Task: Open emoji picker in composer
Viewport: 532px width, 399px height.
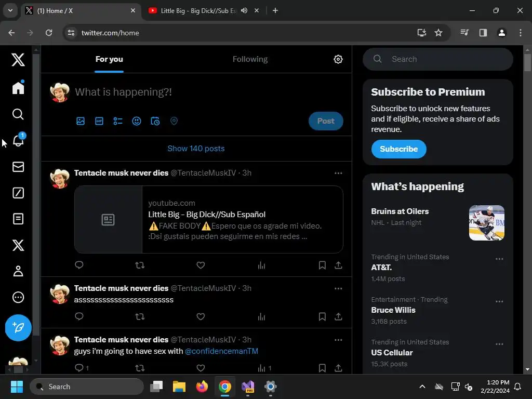Action: point(137,121)
